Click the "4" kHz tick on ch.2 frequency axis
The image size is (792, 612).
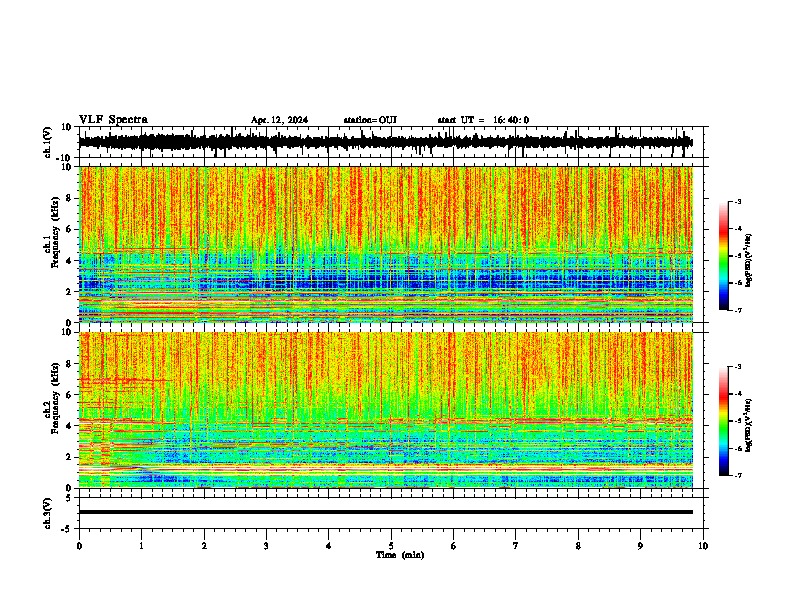tap(70, 426)
